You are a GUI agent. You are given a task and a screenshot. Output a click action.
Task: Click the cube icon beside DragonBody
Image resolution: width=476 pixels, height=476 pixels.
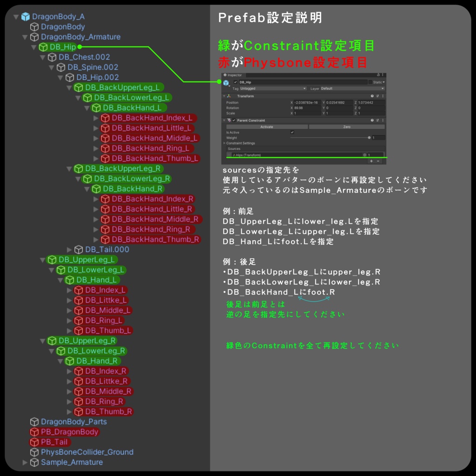[x=34, y=26]
